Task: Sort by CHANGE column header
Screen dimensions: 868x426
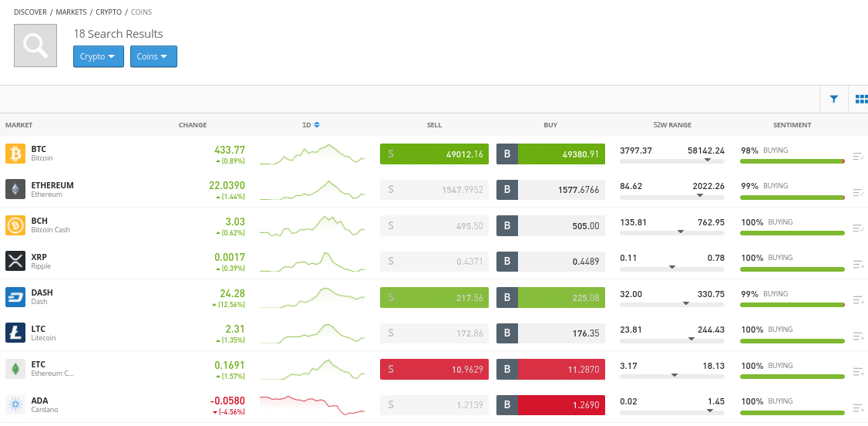Action: coord(193,125)
